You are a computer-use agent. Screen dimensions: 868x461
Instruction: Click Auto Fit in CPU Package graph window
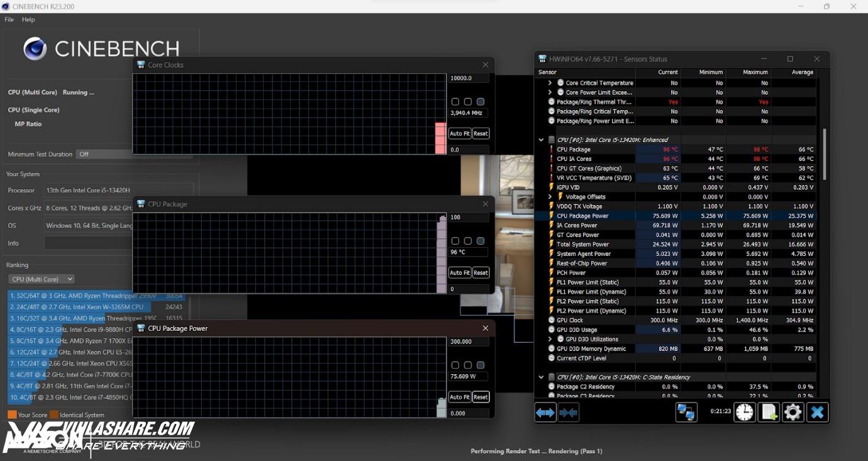tap(460, 272)
